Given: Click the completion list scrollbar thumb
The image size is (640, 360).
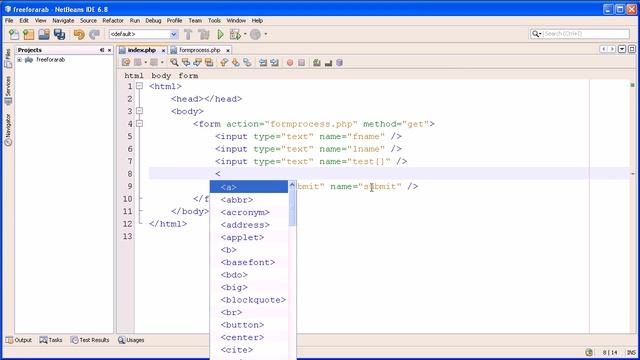Looking at the screenshot, I should click(292, 208).
